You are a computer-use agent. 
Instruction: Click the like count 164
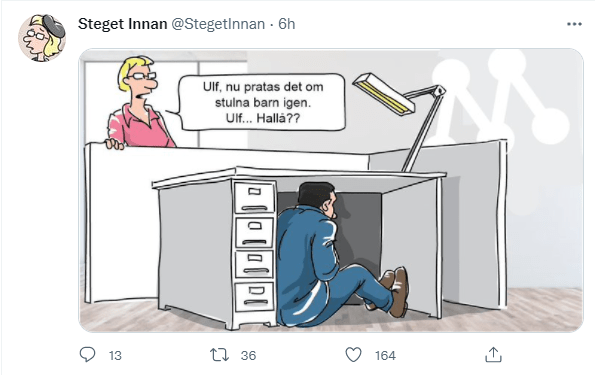tap(385, 356)
